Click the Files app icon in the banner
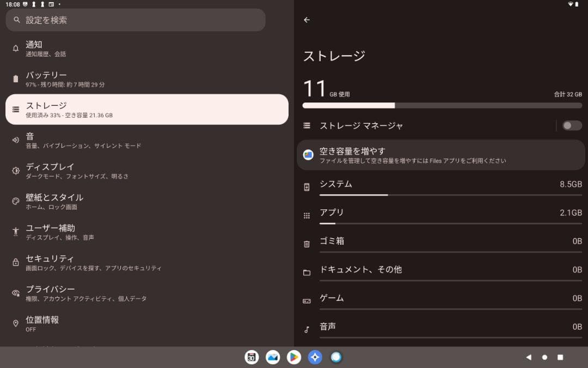 point(307,155)
